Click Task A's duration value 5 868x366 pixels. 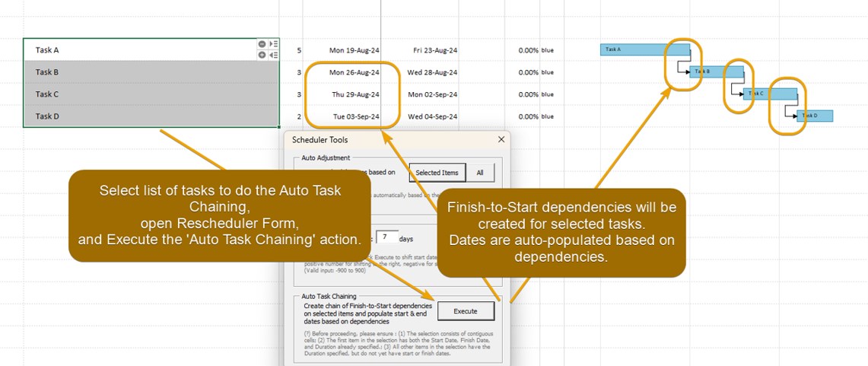point(299,51)
